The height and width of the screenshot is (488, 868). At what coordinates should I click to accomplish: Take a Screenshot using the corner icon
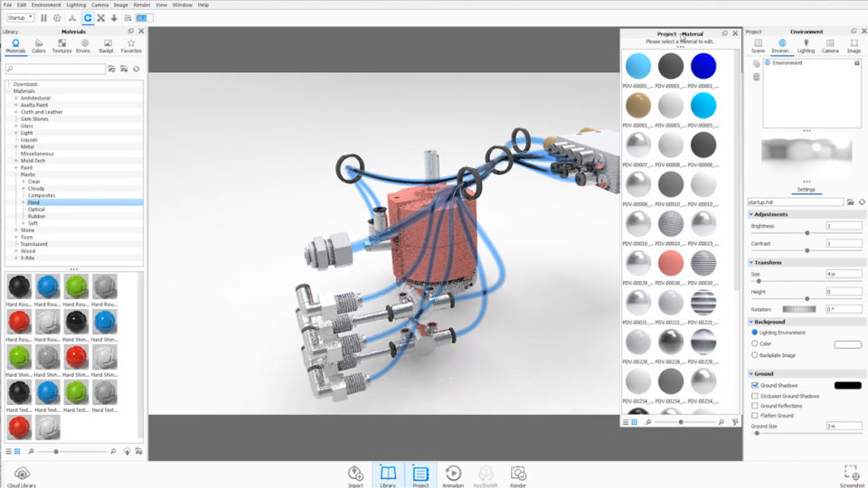click(851, 474)
